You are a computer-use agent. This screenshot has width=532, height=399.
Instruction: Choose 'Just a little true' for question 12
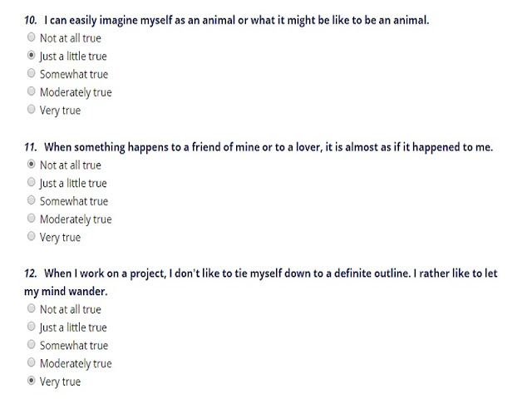(32, 327)
